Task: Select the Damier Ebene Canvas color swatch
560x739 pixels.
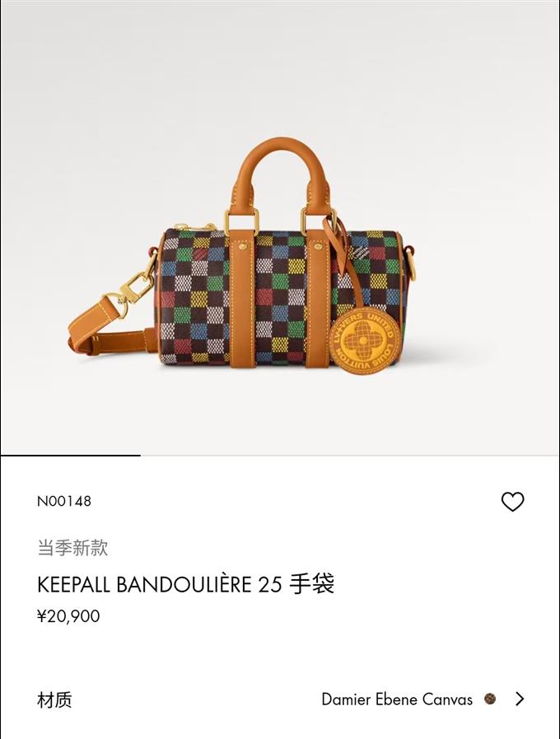Action: 490,699
